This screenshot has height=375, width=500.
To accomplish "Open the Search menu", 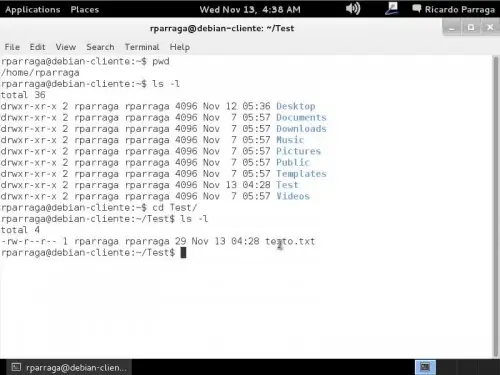I will coord(100,47).
